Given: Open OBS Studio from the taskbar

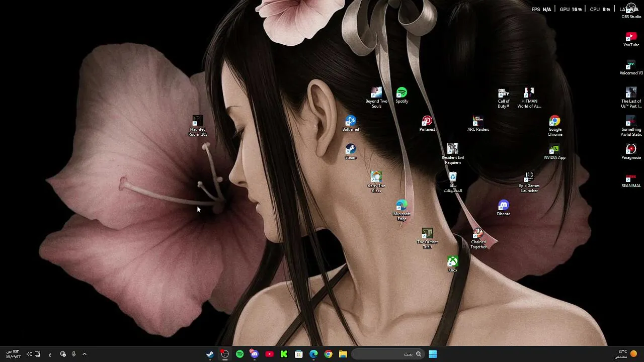Looking at the screenshot, I should 225,354.
